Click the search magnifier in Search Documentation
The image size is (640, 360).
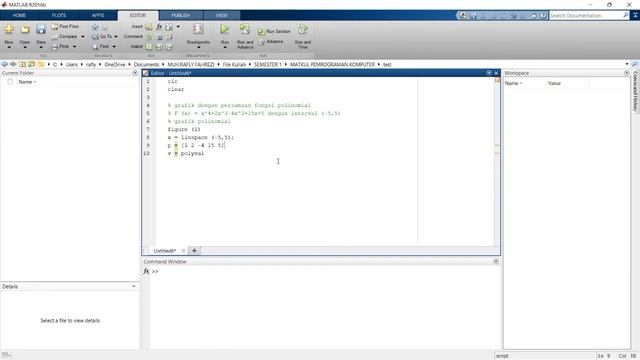tap(626, 15)
